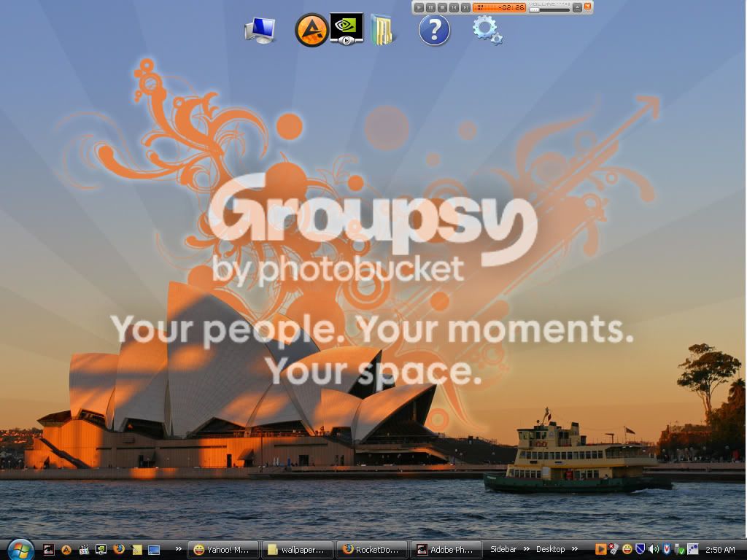This screenshot has height=560, width=747.
Task: Click NVIDIA quick launch icon in taskbar
Action: click(x=101, y=550)
